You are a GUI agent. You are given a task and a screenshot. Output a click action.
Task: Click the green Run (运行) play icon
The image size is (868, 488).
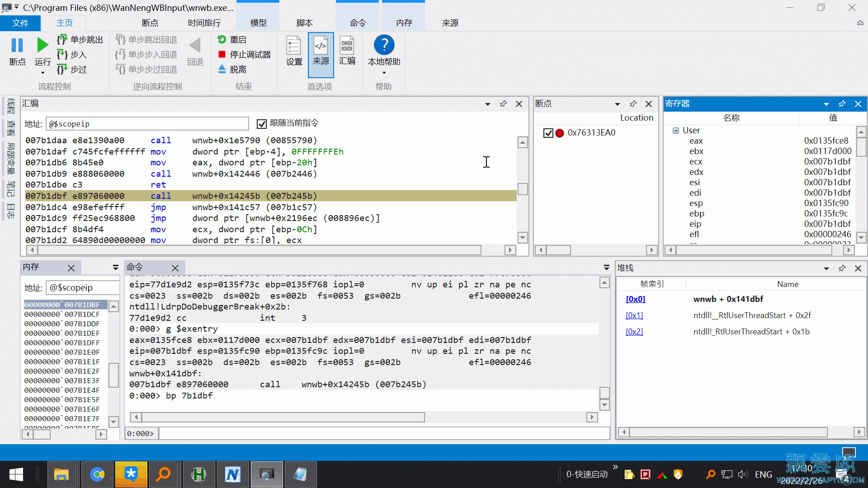coord(42,45)
